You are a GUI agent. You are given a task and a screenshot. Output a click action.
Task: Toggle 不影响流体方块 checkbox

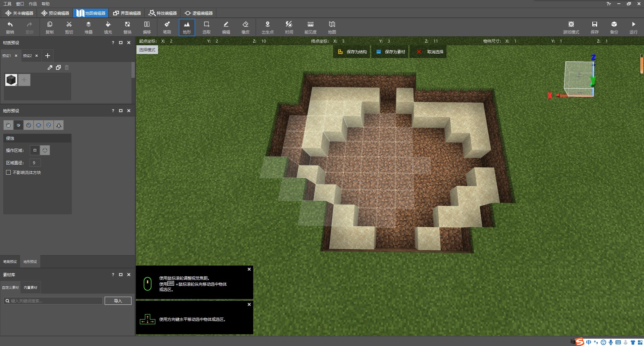(8, 172)
